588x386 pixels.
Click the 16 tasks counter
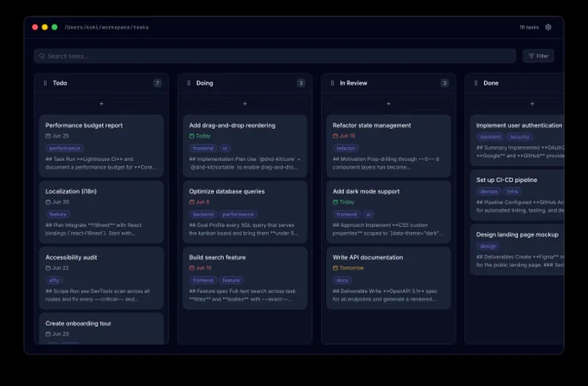tap(528, 27)
